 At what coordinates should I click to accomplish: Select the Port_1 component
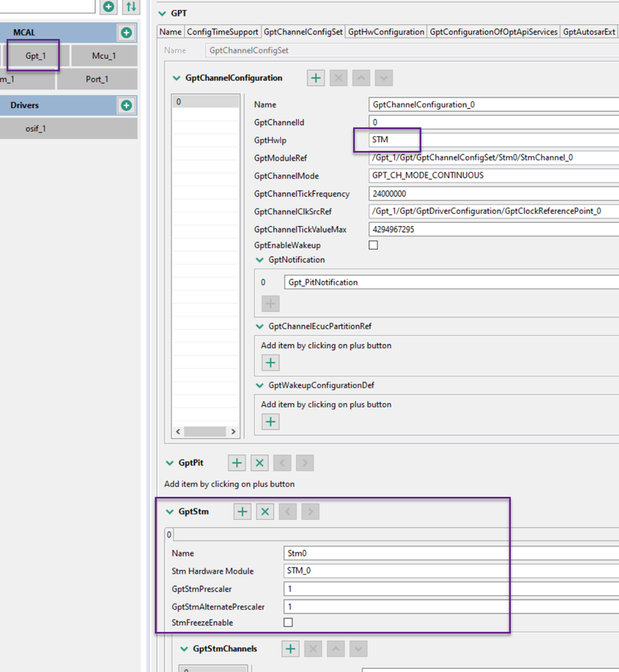pos(97,79)
